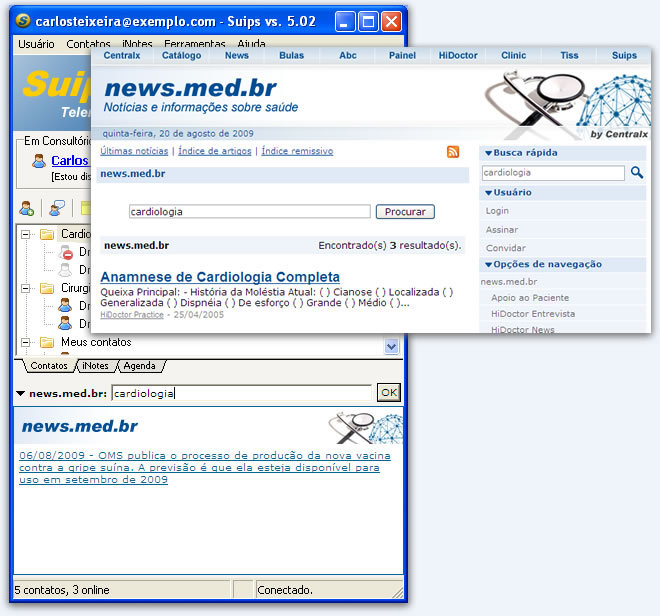Open the Índice remissivo link
Screen dimensions: 660x616
coord(297,151)
